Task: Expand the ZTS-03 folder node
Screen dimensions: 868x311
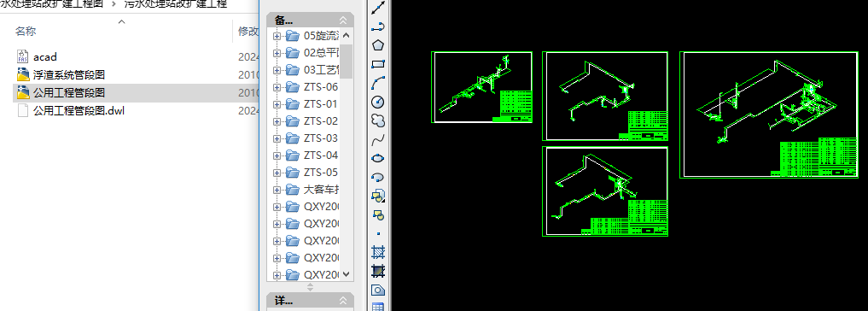Action: (277, 138)
